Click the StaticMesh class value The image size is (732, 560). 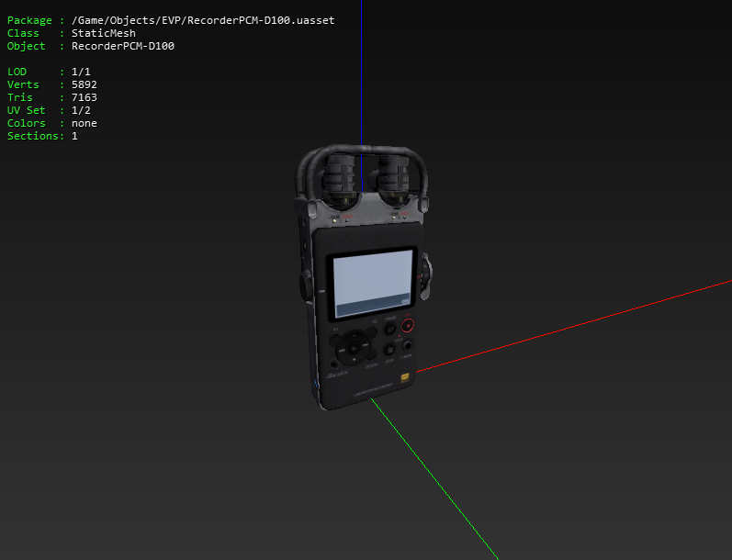[104, 33]
